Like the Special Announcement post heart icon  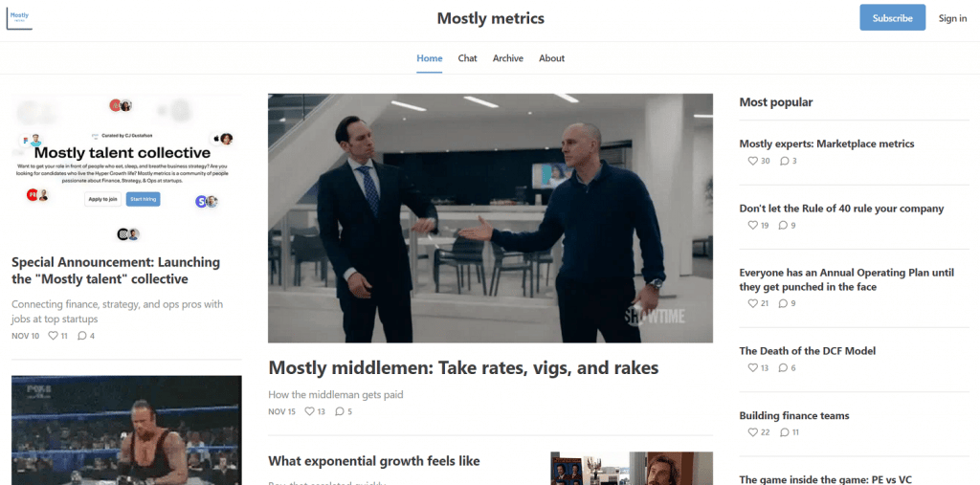[54, 336]
